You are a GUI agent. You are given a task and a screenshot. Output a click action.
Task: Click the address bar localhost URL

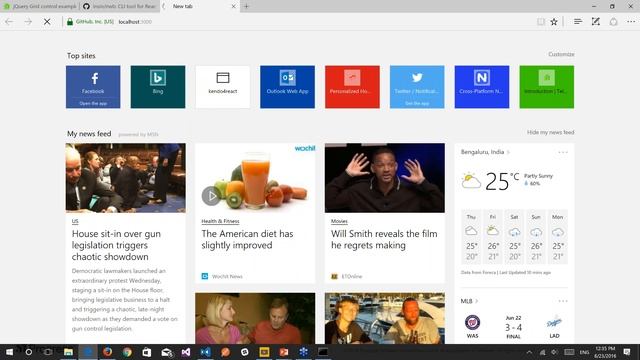135,22
